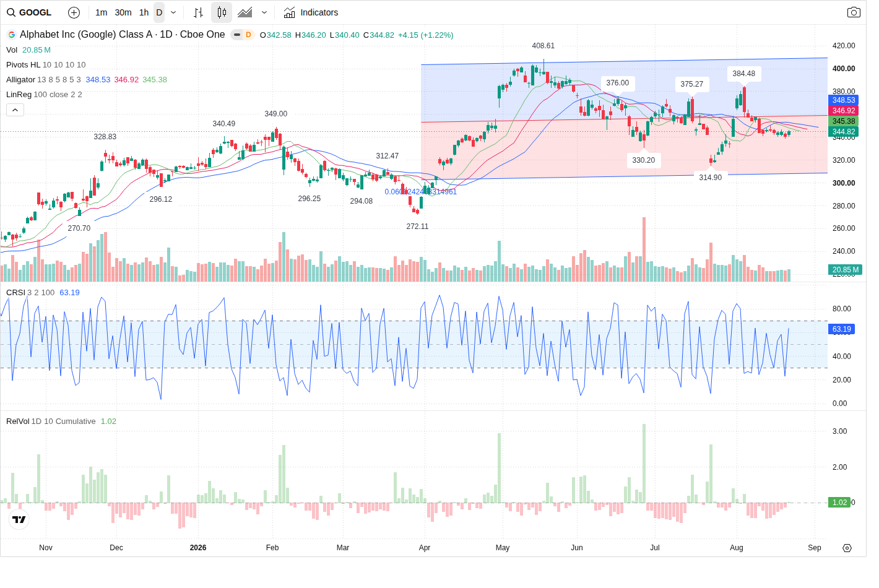Select the 30m interval
Screen dimensions: 879x588
click(x=123, y=12)
